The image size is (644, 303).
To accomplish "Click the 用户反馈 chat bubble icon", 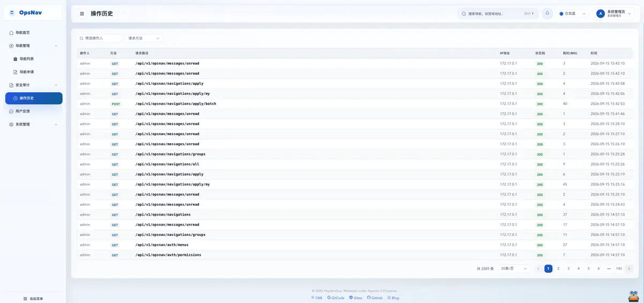I will [11, 111].
